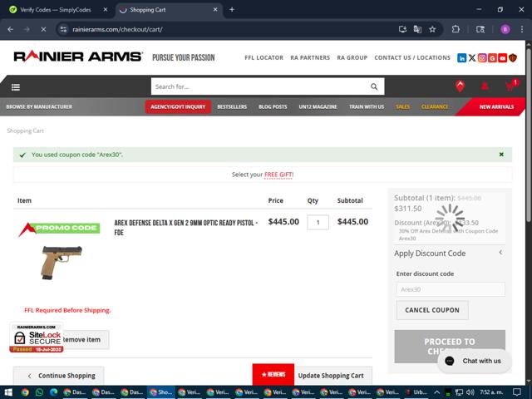Click the discount code input field
The width and height of the screenshot is (532, 399).
tap(451, 289)
